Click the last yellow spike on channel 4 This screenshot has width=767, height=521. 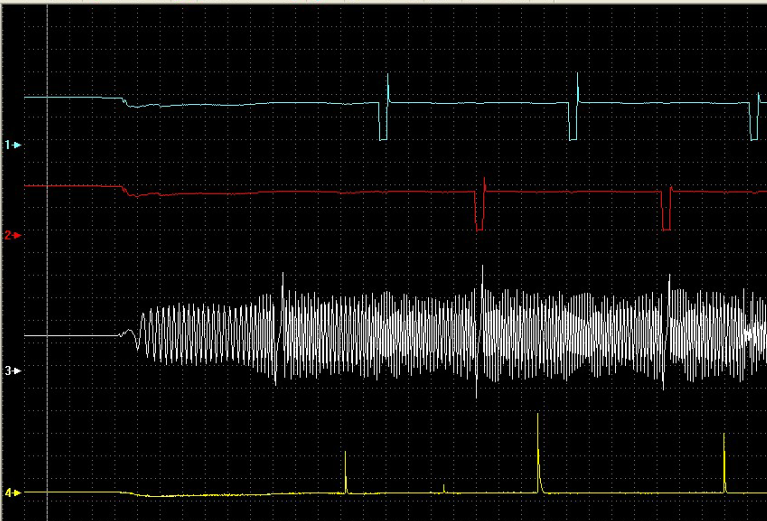pyautogui.click(x=725, y=462)
